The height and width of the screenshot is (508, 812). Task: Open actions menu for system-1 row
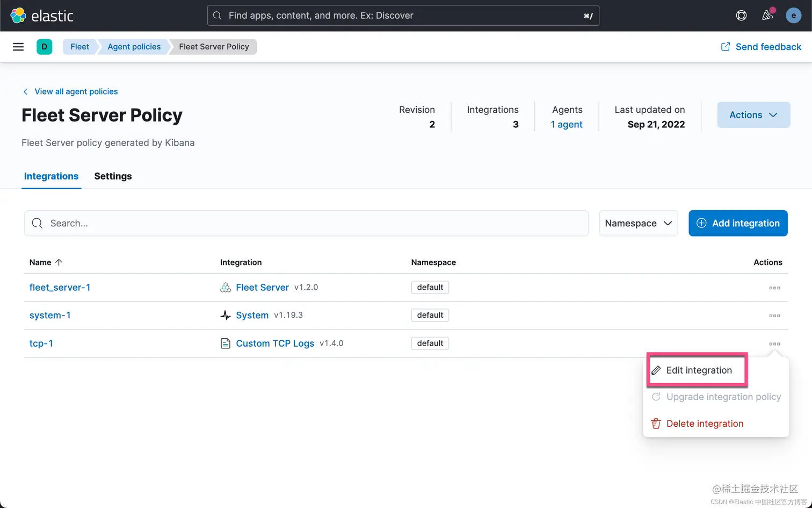774,316
